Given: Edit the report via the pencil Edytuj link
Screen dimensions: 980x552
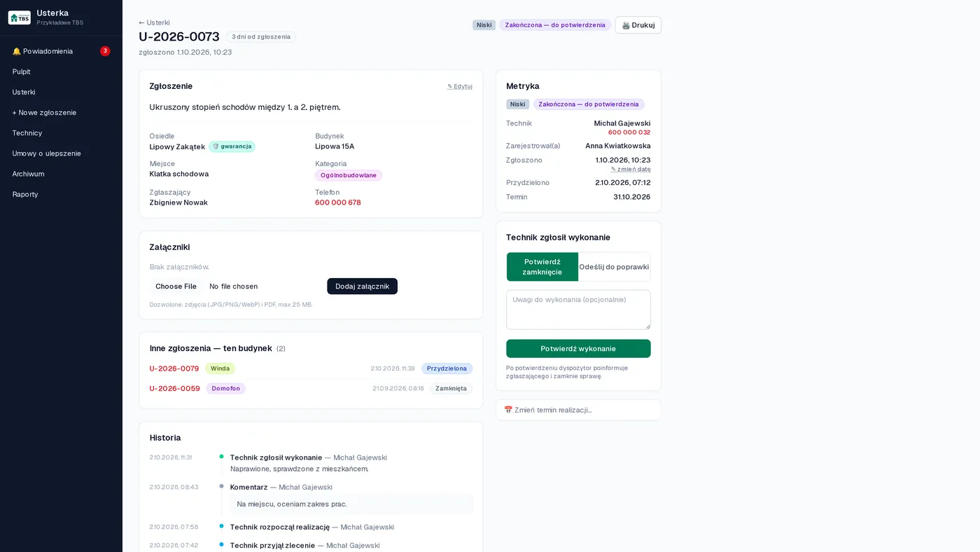Looking at the screenshot, I should 460,86.
